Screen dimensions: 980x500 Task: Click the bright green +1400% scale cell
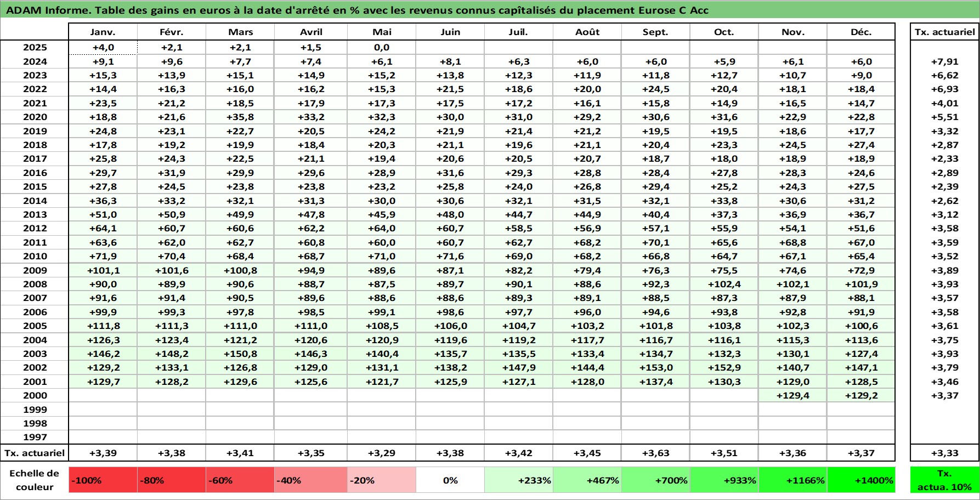tap(861, 480)
